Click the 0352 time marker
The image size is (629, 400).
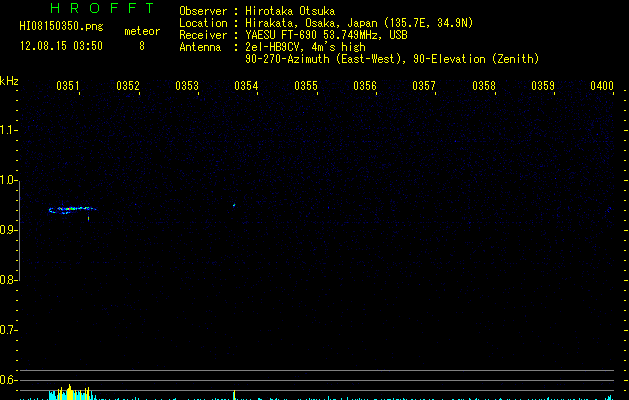click(128, 86)
